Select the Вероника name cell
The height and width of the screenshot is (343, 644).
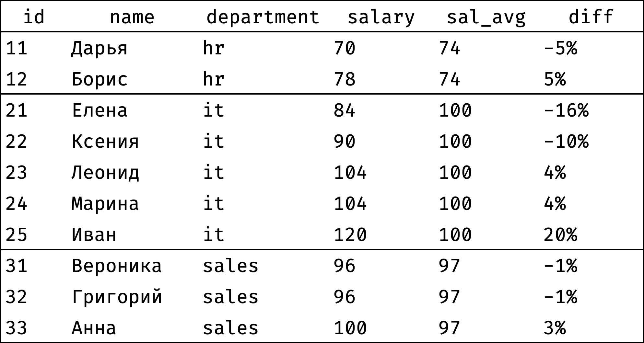[117, 266]
